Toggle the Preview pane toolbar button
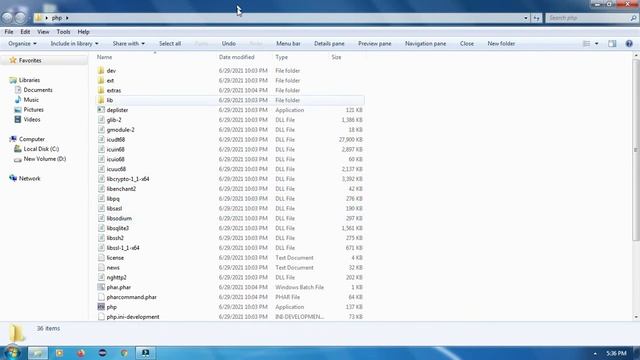This screenshot has height=360, width=640. click(x=375, y=43)
